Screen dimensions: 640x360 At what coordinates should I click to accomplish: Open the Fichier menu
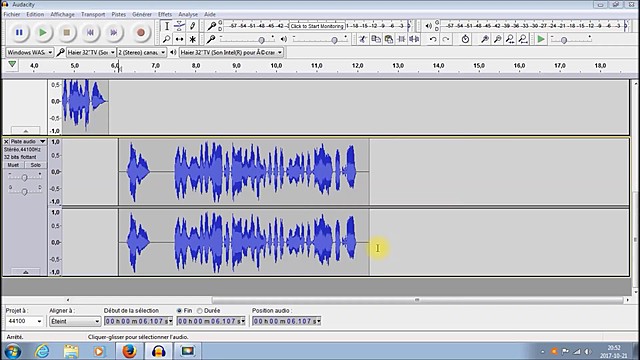click(x=12, y=14)
